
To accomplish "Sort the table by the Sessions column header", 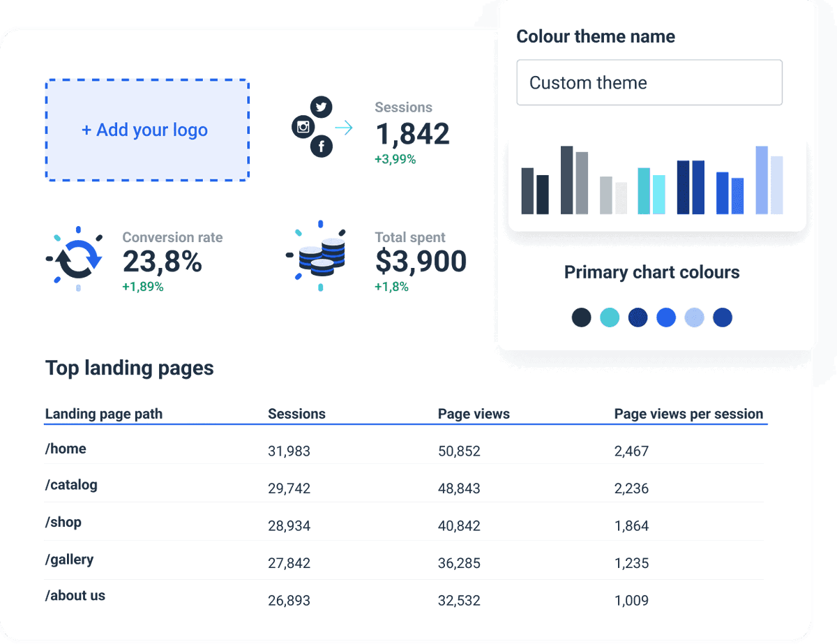I will 296,414.
